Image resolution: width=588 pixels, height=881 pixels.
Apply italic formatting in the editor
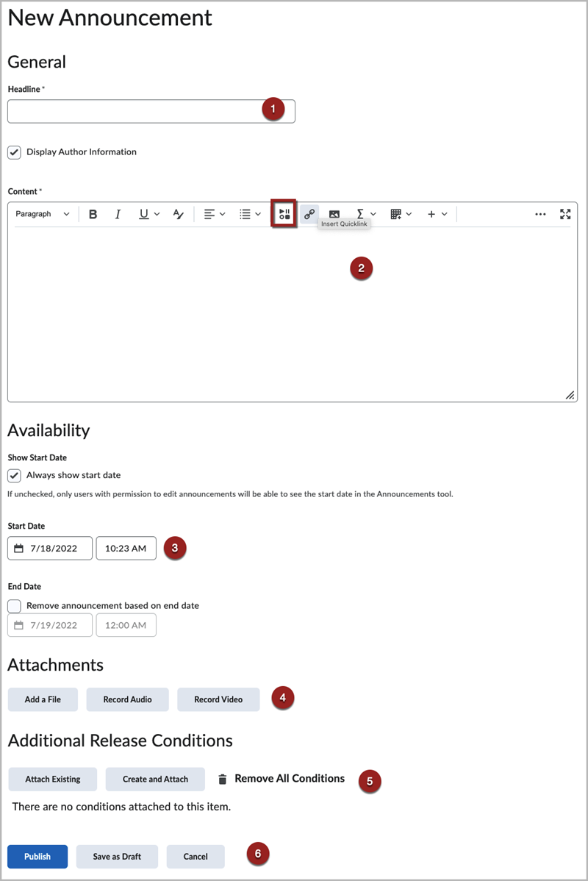(x=118, y=214)
